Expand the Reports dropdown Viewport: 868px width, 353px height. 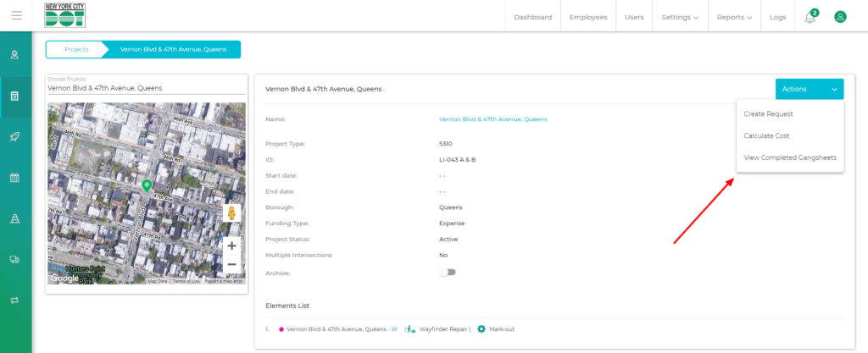point(734,17)
